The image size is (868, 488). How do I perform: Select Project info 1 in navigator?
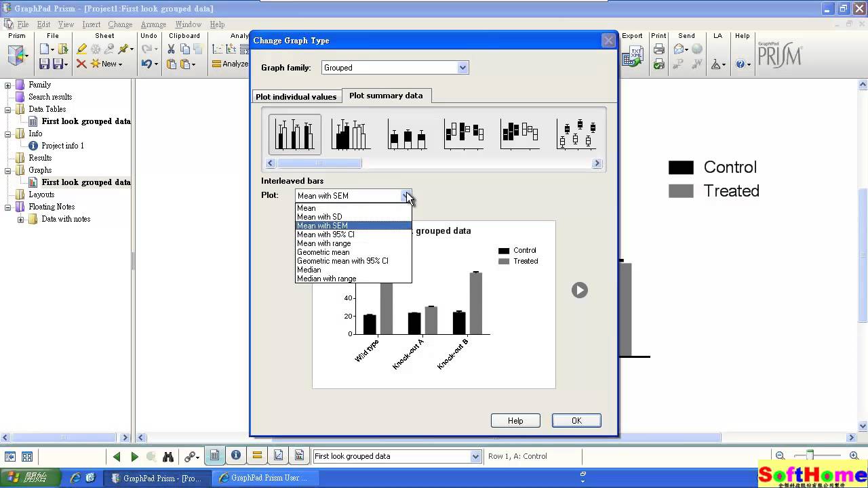[62, 146]
